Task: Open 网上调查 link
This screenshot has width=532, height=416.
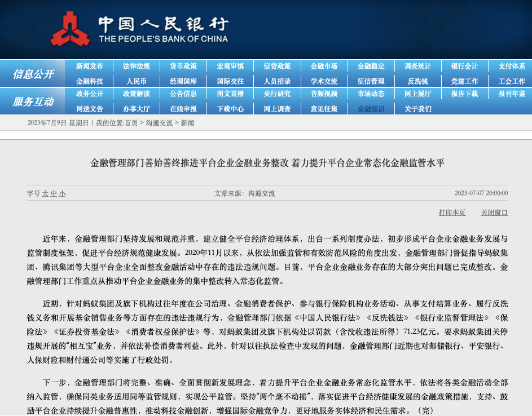Action: point(277,109)
